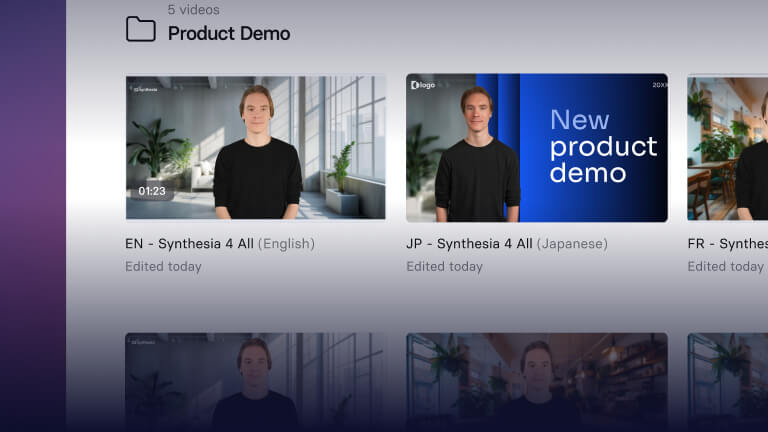Click the 20XX label on the JP thumbnail
Viewport: 768px width, 432px height.
click(x=658, y=86)
